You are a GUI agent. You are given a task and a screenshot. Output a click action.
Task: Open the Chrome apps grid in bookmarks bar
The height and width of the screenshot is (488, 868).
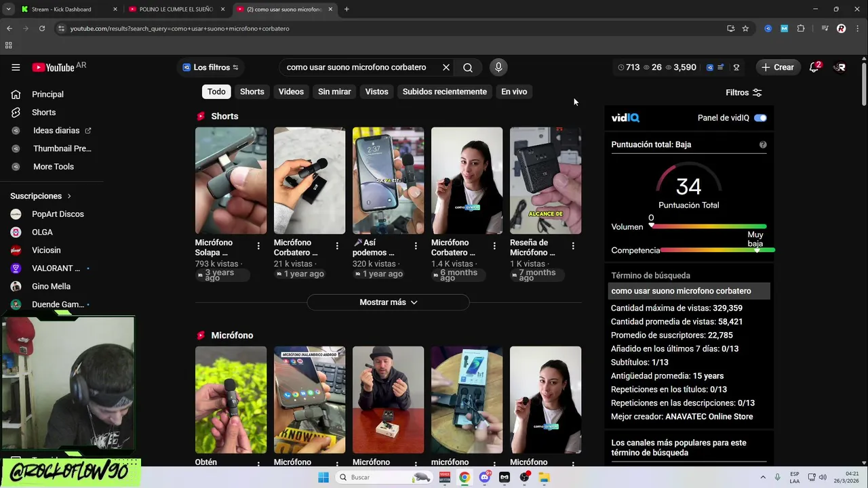click(8, 45)
